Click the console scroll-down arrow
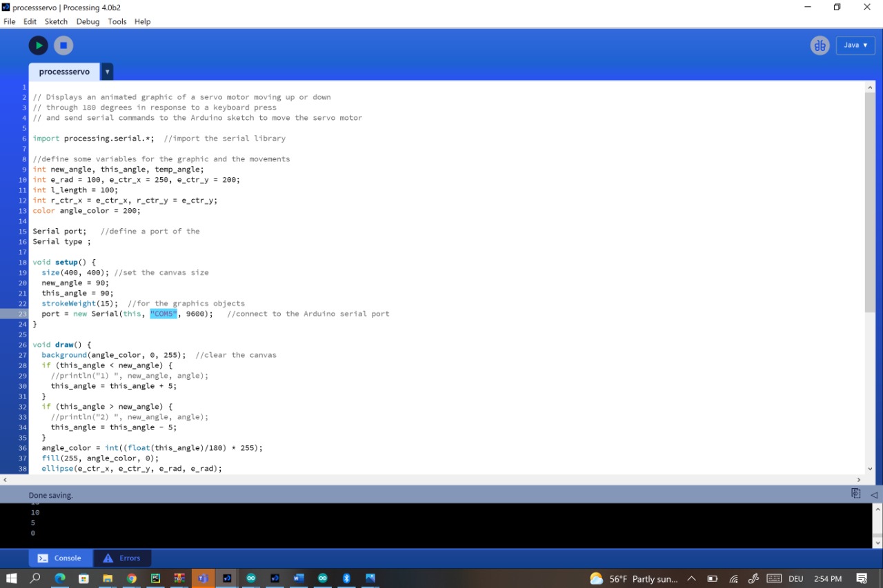This screenshot has height=588, width=883. point(877,543)
